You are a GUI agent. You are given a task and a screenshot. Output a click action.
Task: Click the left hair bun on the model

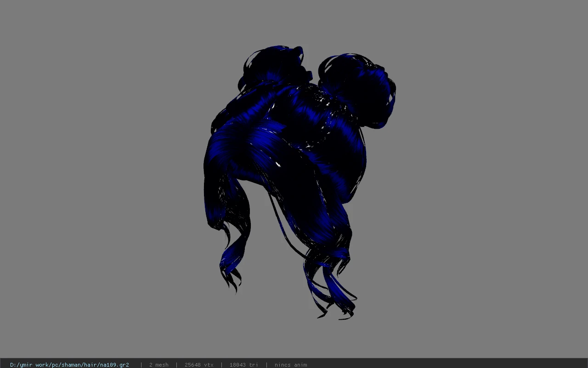271,67
